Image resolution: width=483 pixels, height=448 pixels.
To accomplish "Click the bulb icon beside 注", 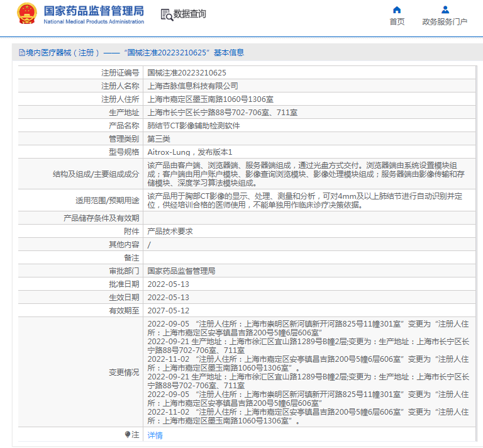I will coord(128,434).
